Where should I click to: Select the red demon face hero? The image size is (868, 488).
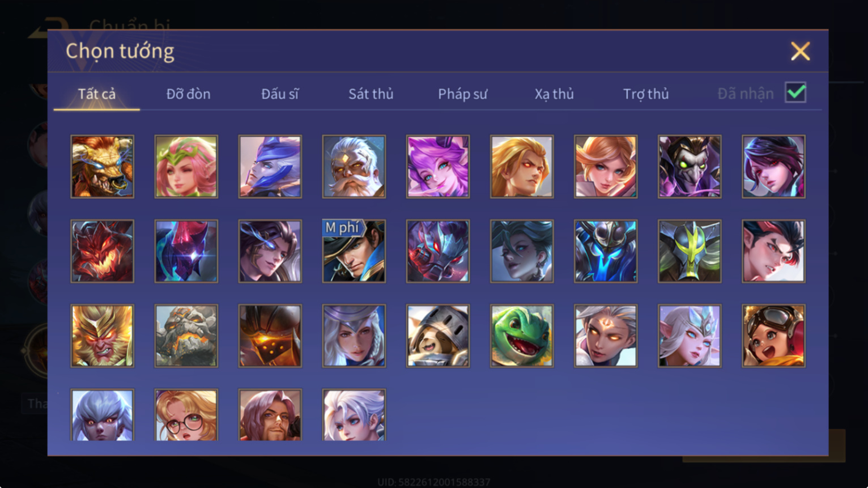(103, 251)
